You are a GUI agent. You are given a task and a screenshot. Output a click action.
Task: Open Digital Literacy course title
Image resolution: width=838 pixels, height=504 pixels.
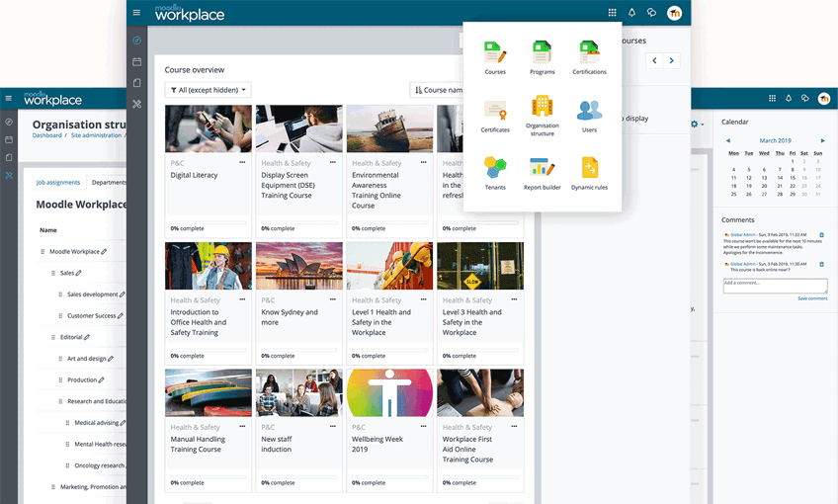tap(194, 175)
